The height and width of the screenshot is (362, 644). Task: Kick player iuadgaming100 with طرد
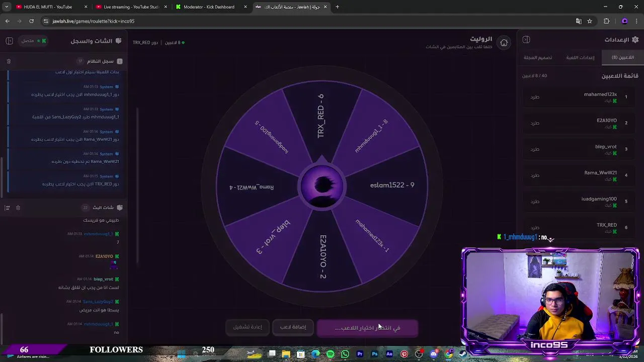535,201
